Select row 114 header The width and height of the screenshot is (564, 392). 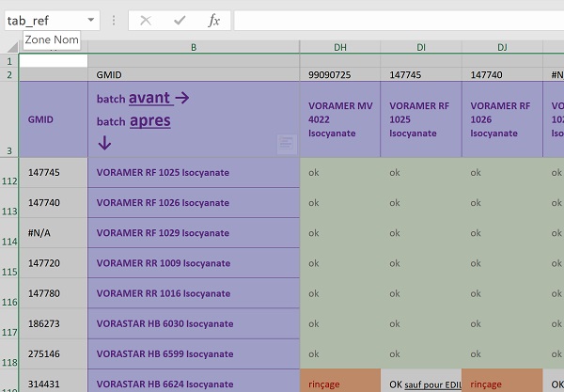(9, 233)
